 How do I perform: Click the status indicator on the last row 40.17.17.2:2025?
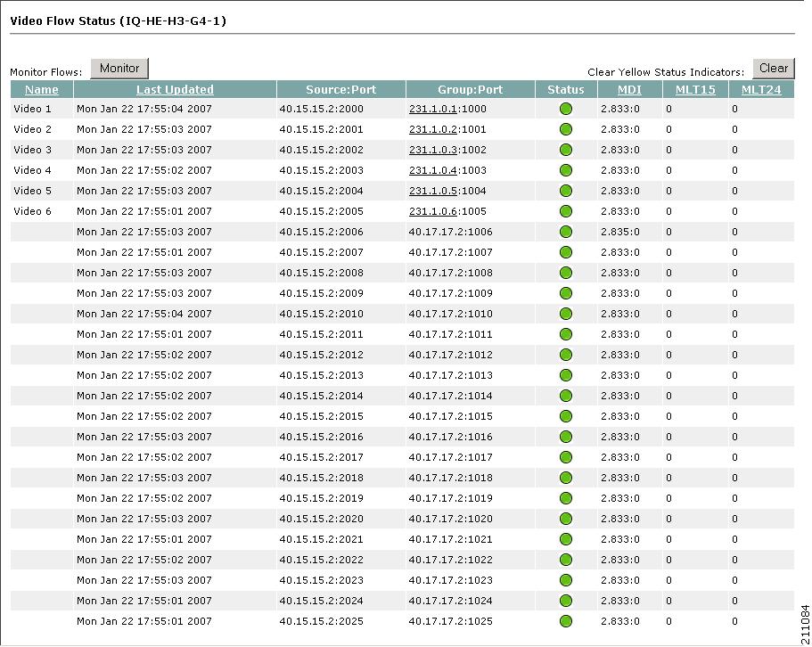(x=565, y=621)
